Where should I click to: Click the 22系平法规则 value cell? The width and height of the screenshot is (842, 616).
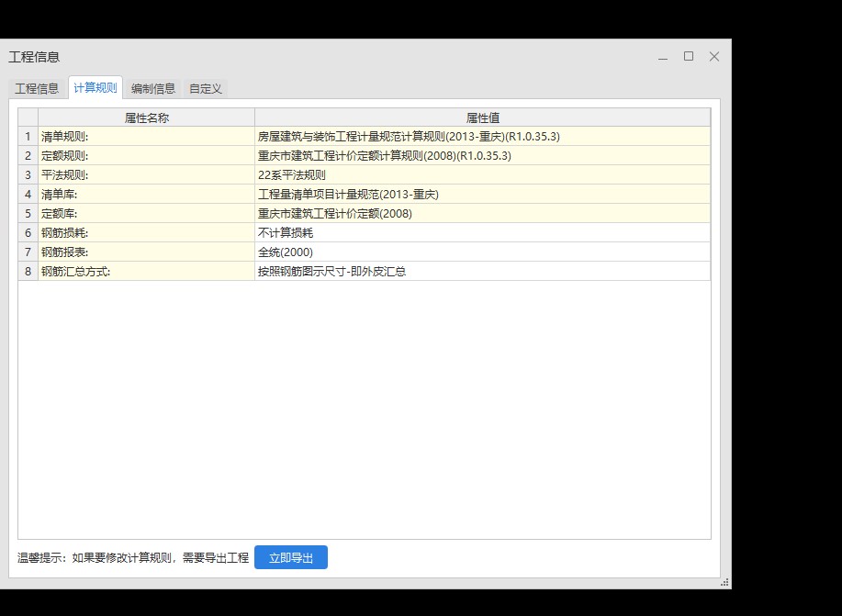483,175
